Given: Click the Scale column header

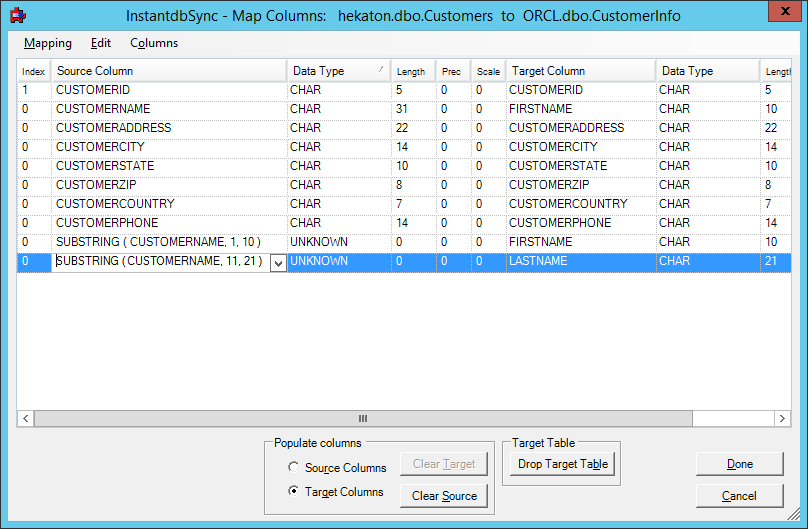Looking at the screenshot, I should click(489, 71).
